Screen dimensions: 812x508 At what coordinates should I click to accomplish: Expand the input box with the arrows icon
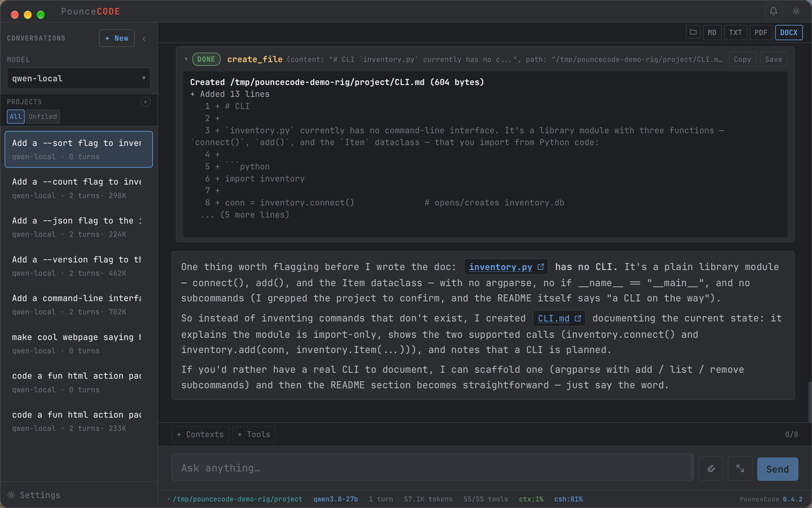[x=740, y=468]
